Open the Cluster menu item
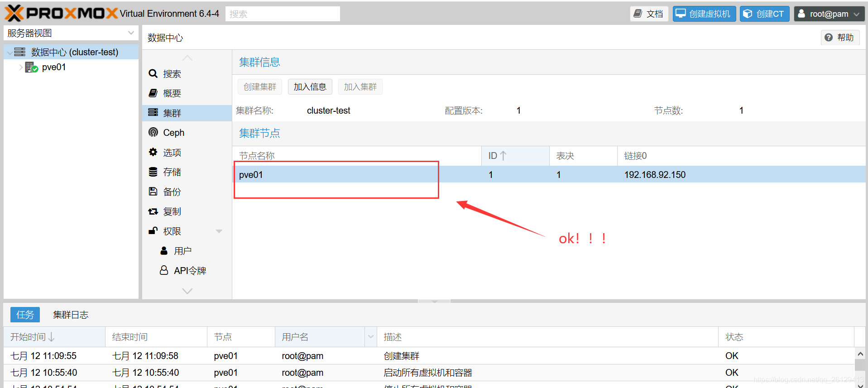The image size is (868, 388). [x=187, y=113]
